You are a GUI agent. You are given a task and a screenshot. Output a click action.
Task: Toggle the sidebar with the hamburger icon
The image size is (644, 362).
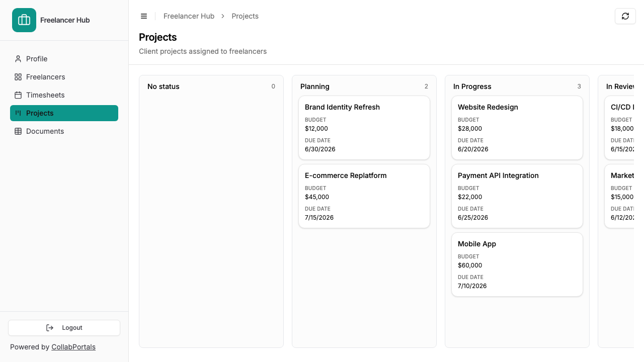tap(144, 16)
